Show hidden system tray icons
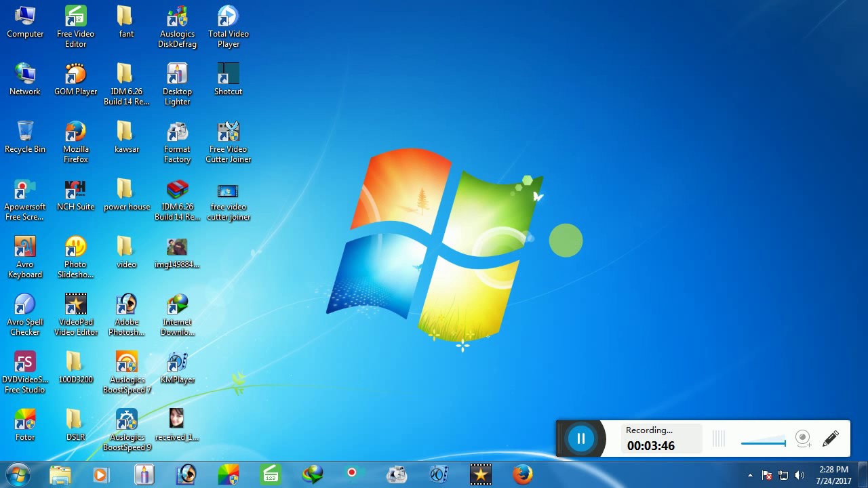The height and width of the screenshot is (488, 868). pyautogui.click(x=750, y=475)
